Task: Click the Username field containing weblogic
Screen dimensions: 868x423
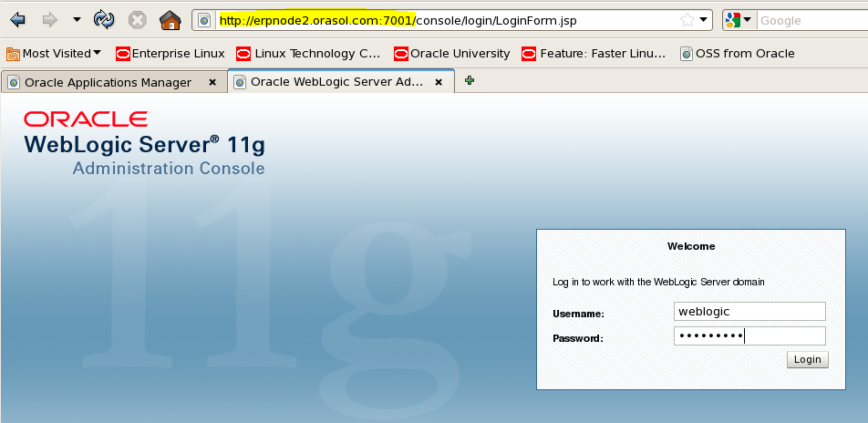Action: point(749,311)
